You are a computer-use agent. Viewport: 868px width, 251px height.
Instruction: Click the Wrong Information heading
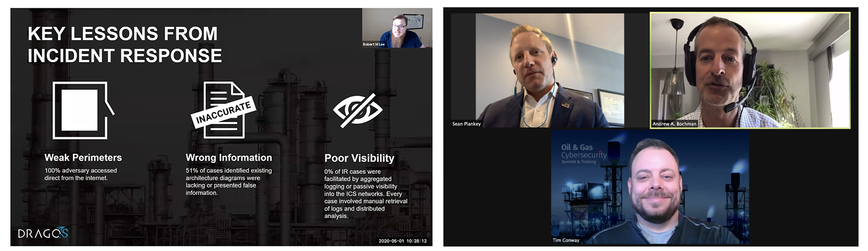tap(229, 158)
